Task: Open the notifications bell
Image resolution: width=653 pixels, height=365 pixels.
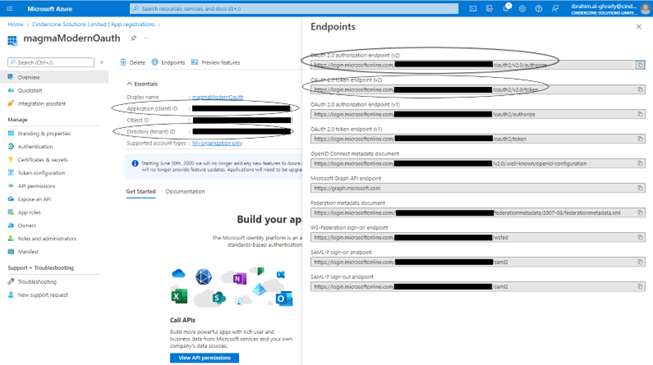Action: click(x=506, y=8)
